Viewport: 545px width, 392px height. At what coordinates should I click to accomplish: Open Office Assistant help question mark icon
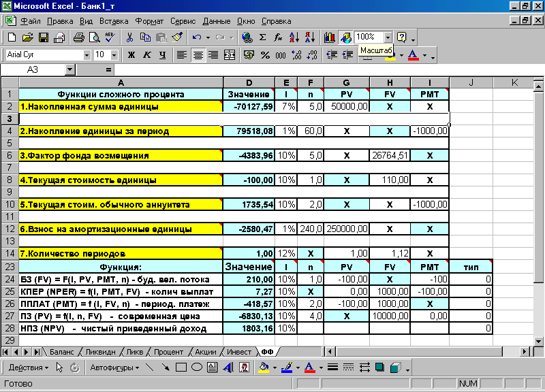(402, 37)
